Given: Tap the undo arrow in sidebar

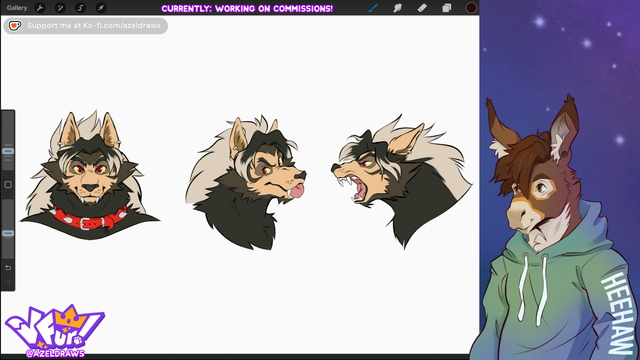Looking at the screenshot, I should pos(8,268).
